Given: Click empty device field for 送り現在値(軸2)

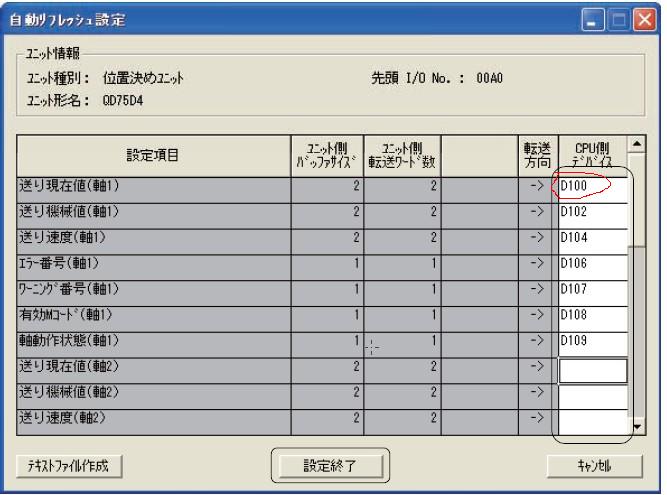Looking at the screenshot, I should pyautogui.click(x=592, y=370).
